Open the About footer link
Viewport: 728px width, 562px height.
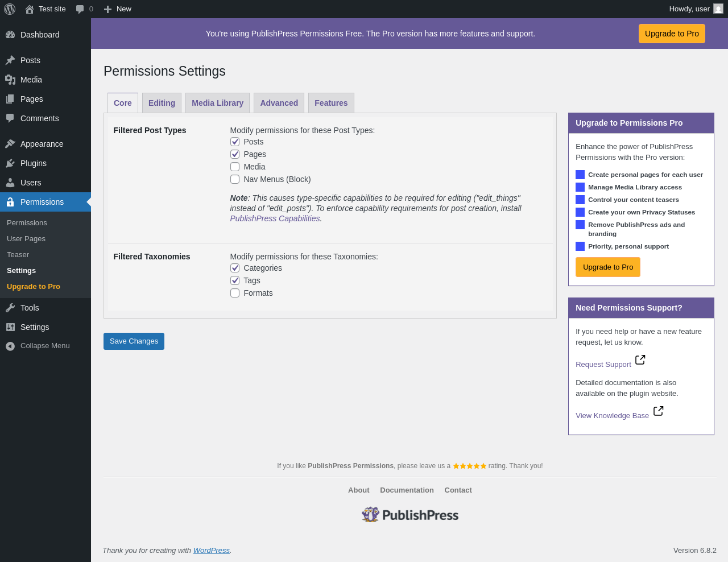pyautogui.click(x=359, y=490)
